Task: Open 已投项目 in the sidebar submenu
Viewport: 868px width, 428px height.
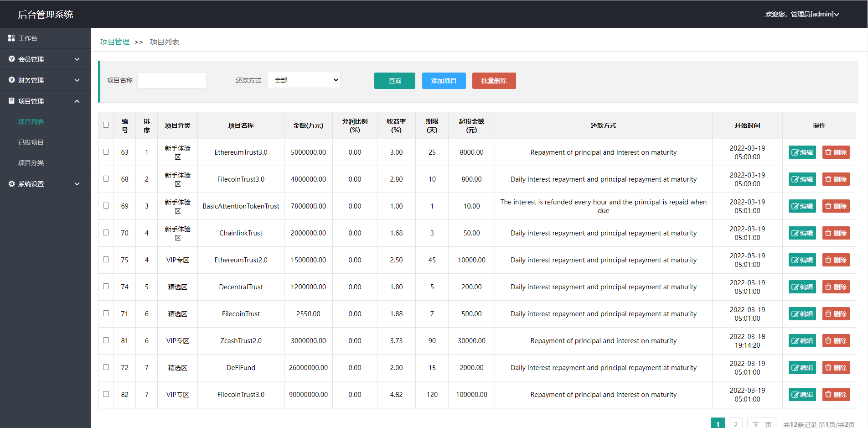Action: tap(31, 142)
